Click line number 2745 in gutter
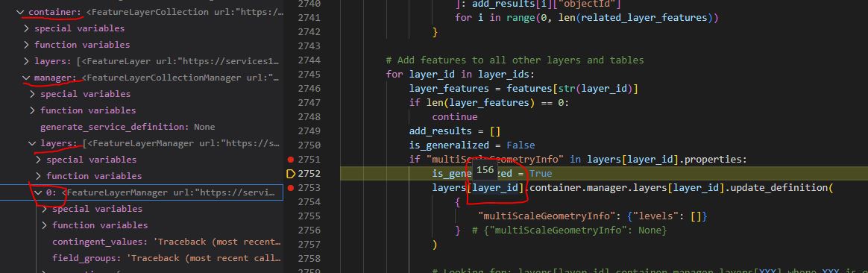 tap(309, 74)
